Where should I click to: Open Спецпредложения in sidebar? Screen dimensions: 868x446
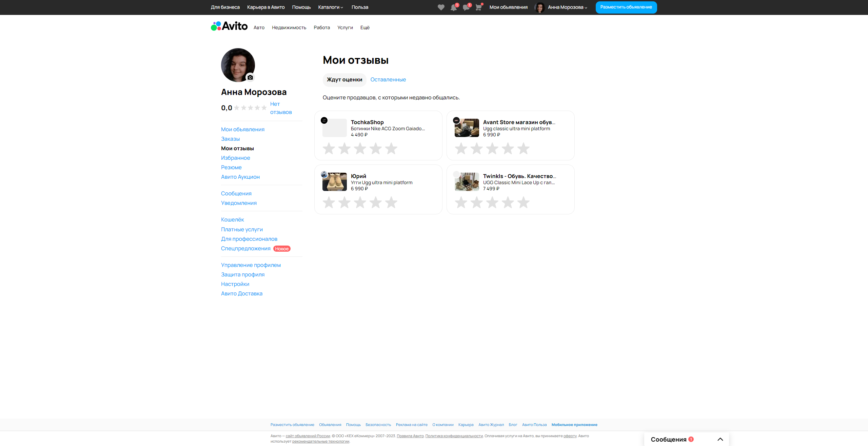click(246, 249)
